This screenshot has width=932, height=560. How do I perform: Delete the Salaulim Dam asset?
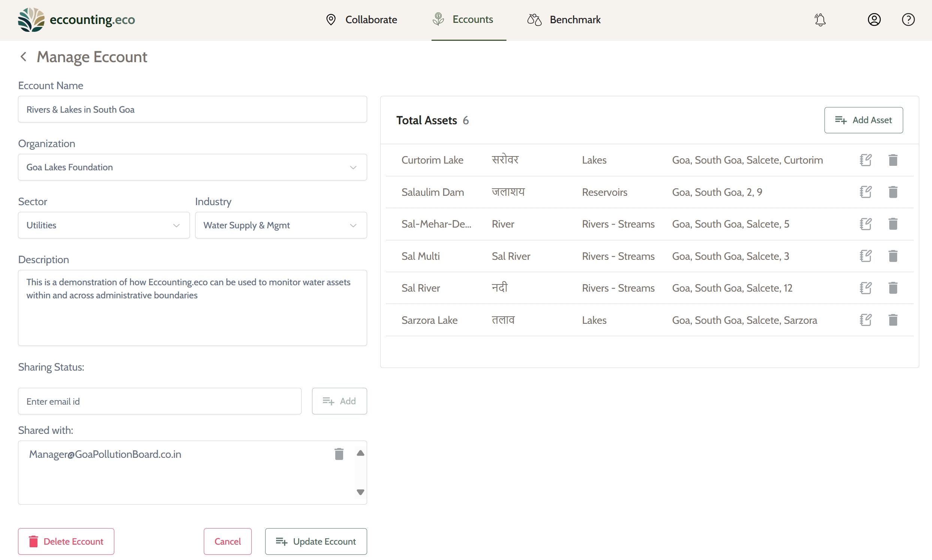click(x=893, y=192)
